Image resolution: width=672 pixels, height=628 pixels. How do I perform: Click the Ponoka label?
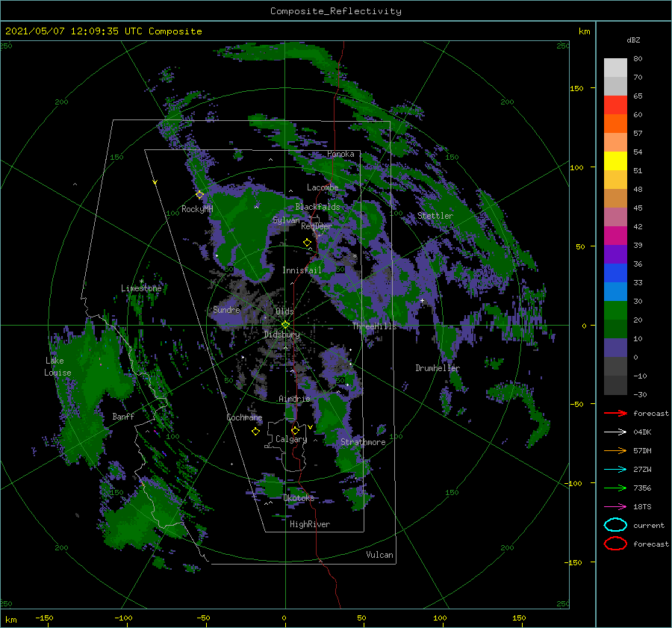(x=340, y=154)
